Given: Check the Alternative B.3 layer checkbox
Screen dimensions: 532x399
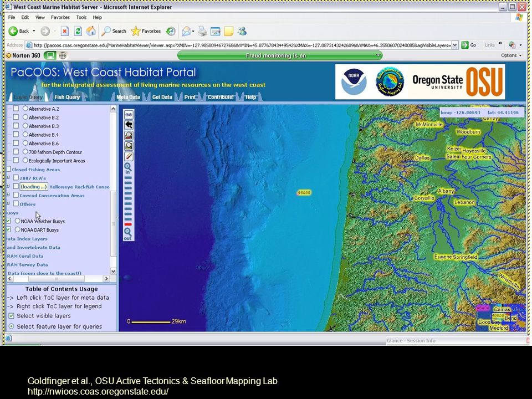Looking at the screenshot, I should [16, 126].
